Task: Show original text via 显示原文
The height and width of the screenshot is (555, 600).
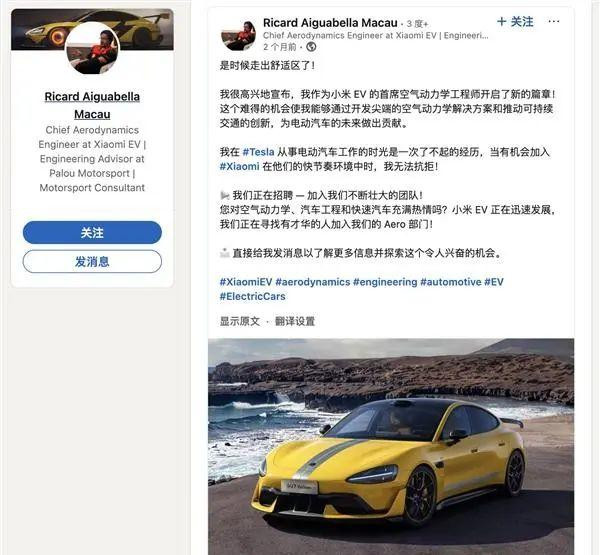Action: click(240, 321)
